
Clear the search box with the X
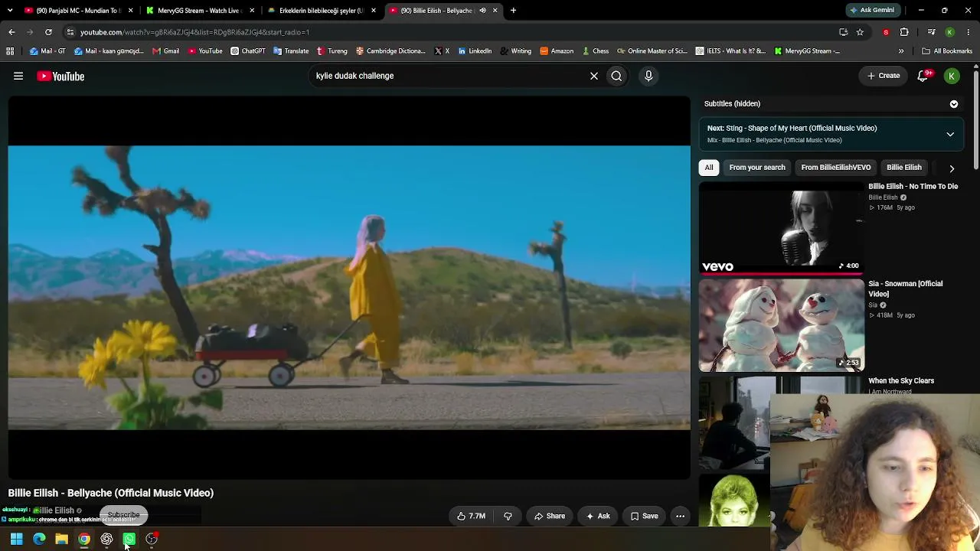click(593, 76)
